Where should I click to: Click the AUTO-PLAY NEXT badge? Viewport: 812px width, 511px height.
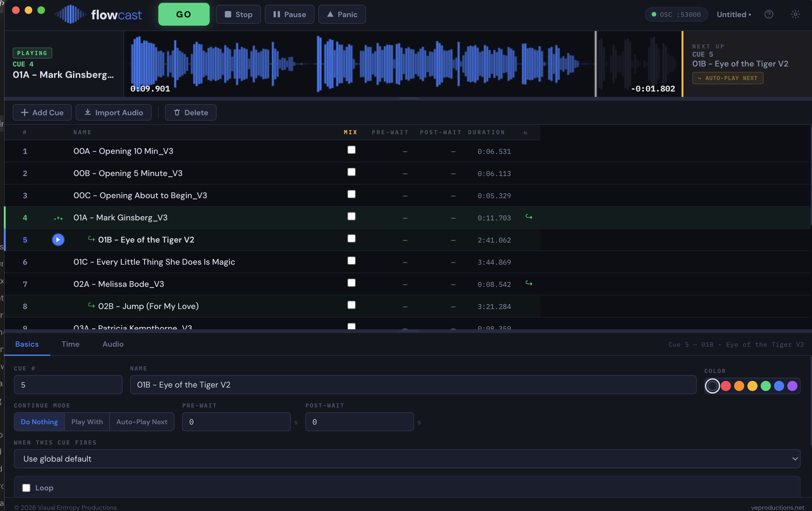[x=728, y=78]
